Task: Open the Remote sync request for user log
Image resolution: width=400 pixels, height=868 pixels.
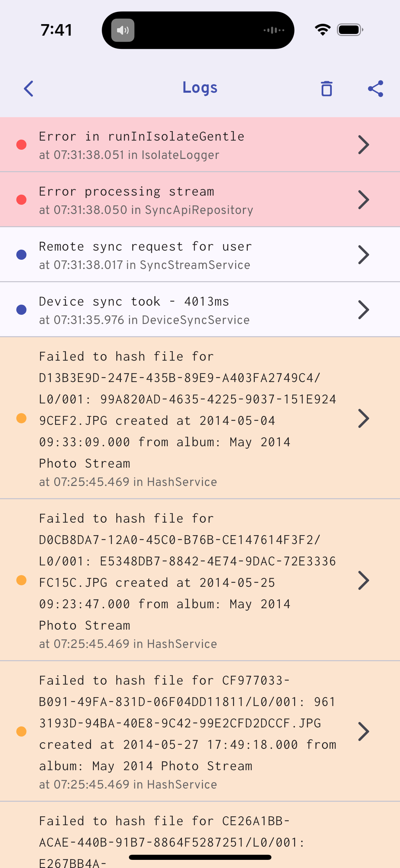Action: point(145,247)
